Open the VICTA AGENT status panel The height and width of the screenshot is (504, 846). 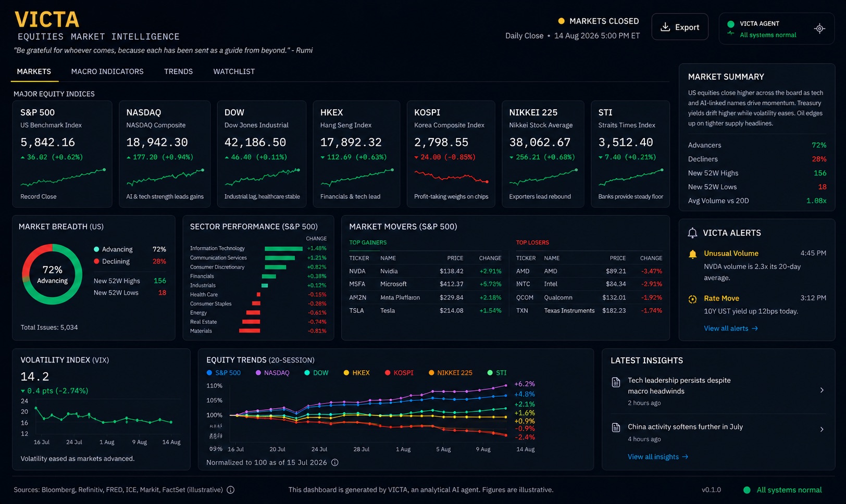point(777,29)
